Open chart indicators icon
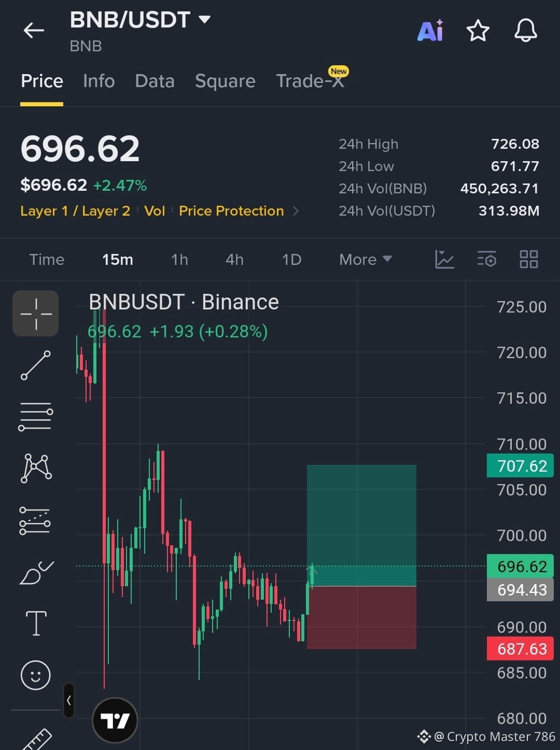Screen dimensions: 560x750 click(444, 259)
